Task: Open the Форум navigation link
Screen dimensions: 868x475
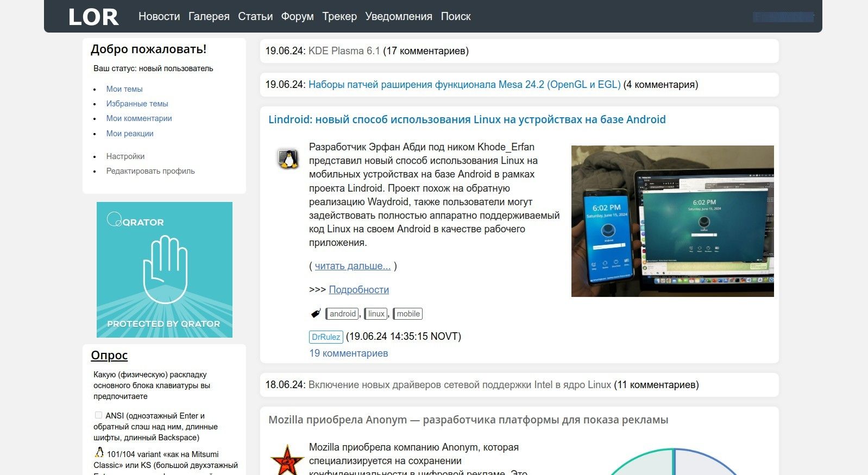Action: [297, 16]
